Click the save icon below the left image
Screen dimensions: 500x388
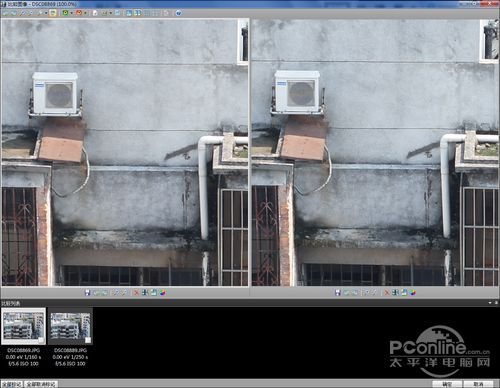(x=87, y=292)
